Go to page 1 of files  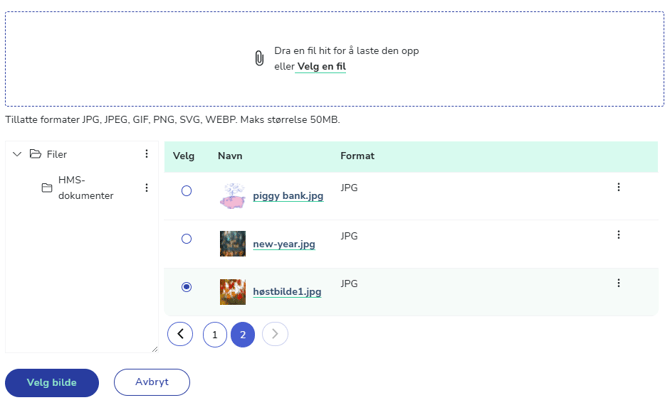click(215, 335)
